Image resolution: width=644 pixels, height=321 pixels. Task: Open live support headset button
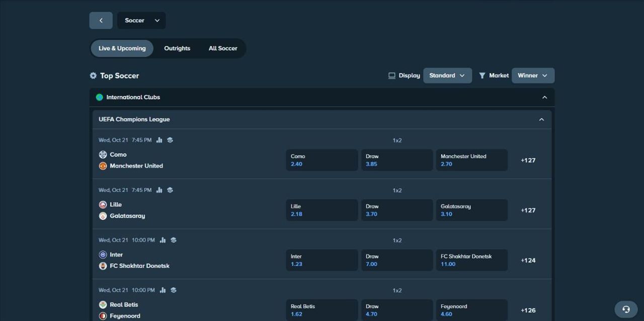626,309
